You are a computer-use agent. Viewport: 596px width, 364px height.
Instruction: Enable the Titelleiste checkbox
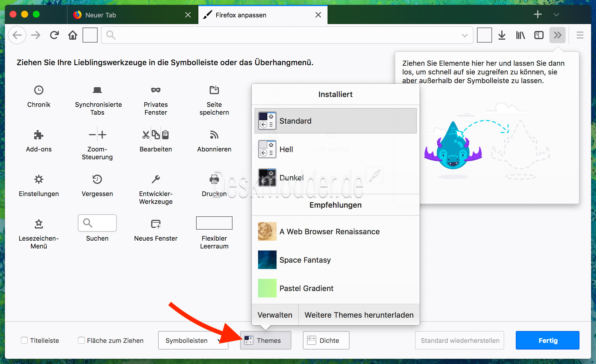[x=24, y=340]
